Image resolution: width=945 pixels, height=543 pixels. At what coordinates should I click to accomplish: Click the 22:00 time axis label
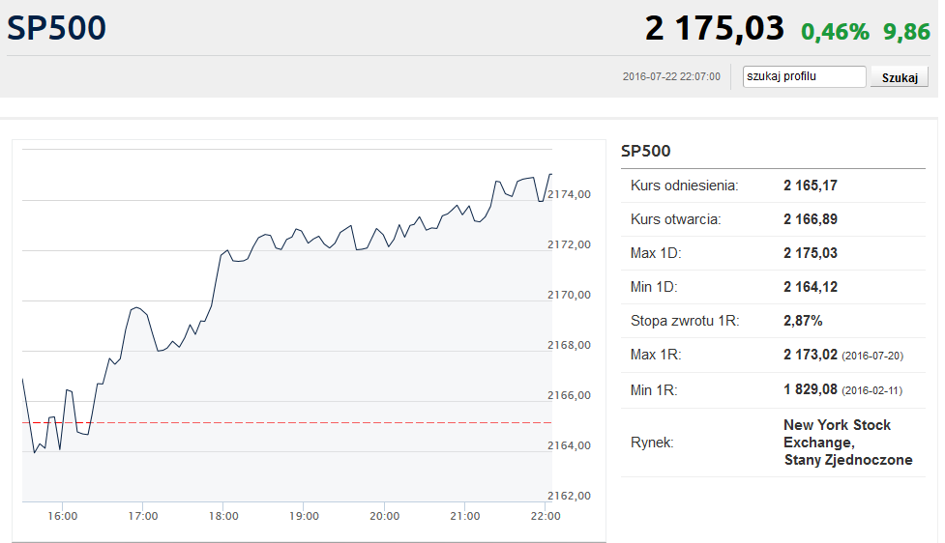pos(545,516)
